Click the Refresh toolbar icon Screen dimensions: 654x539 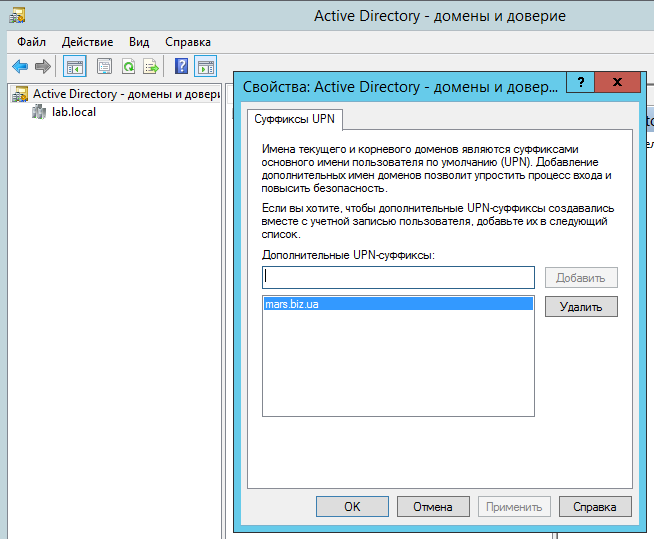pyautogui.click(x=128, y=67)
